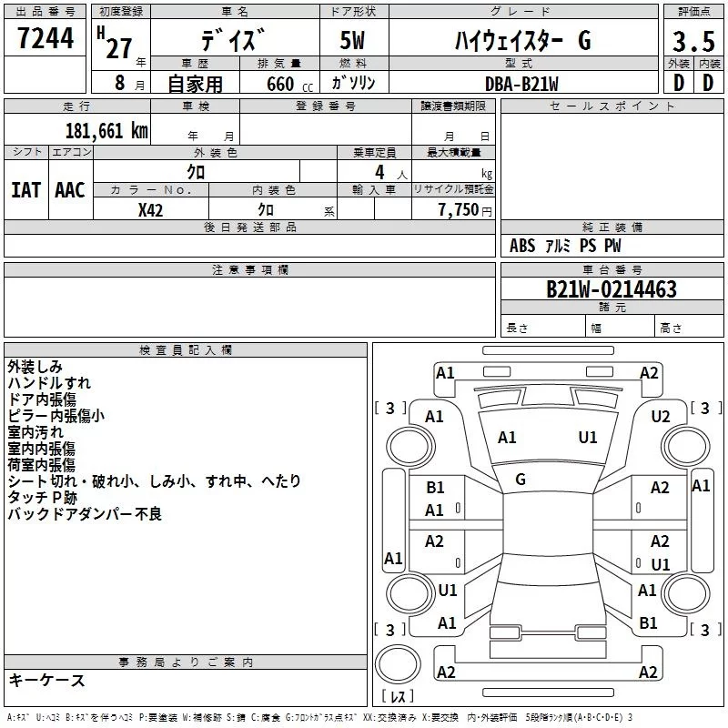Select the [レス] label
The image size is (728, 728).
click(398, 696)
